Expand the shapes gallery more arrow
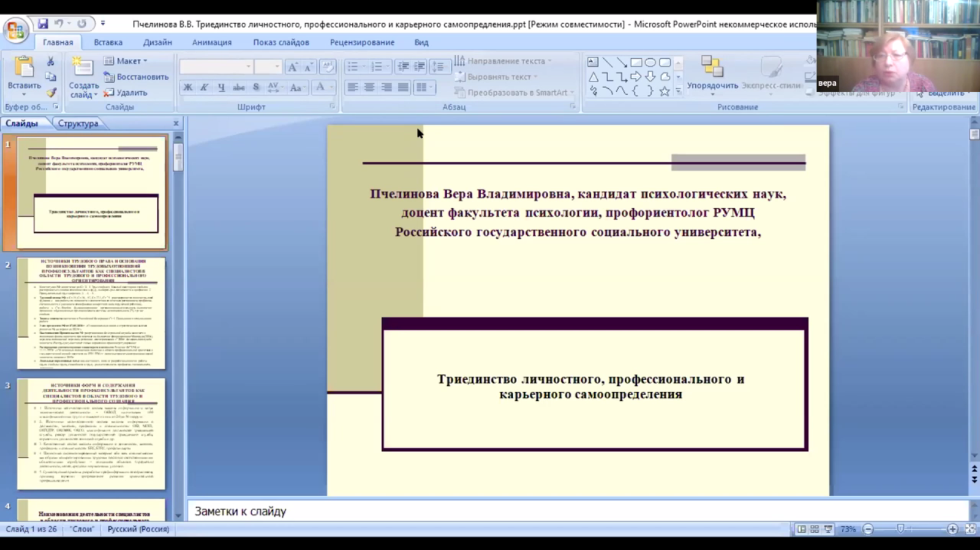The height and width of the screenshot is (550, 980). click(x=678, y=91)
